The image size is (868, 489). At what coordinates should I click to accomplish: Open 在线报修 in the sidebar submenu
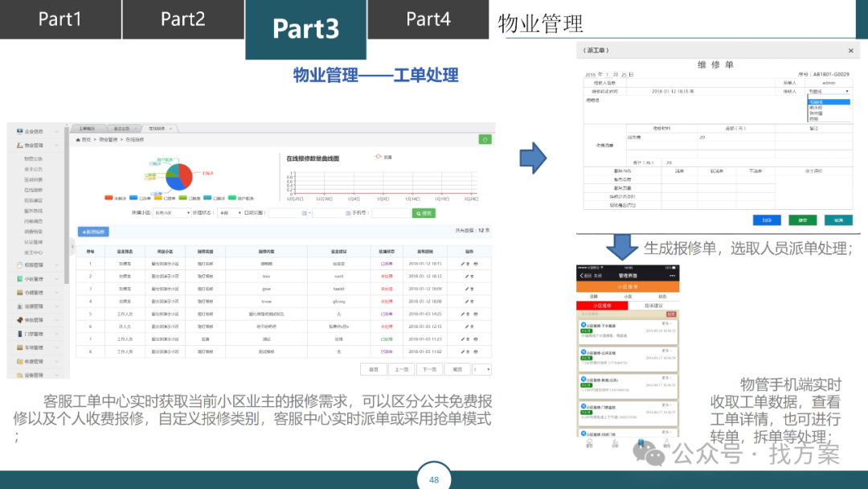pyautogui.click(x=33, y=190)
